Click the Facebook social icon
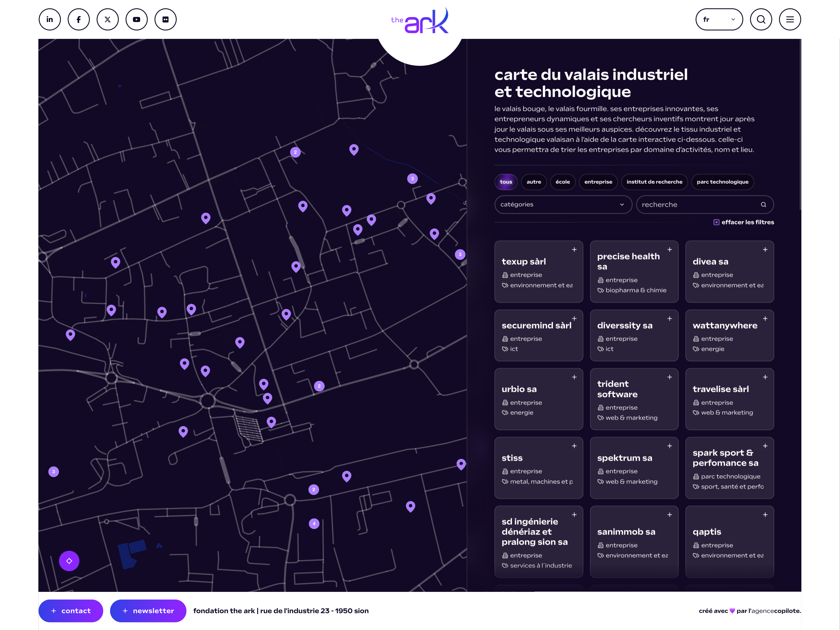The image size is (840, 630). pos(79,19)
